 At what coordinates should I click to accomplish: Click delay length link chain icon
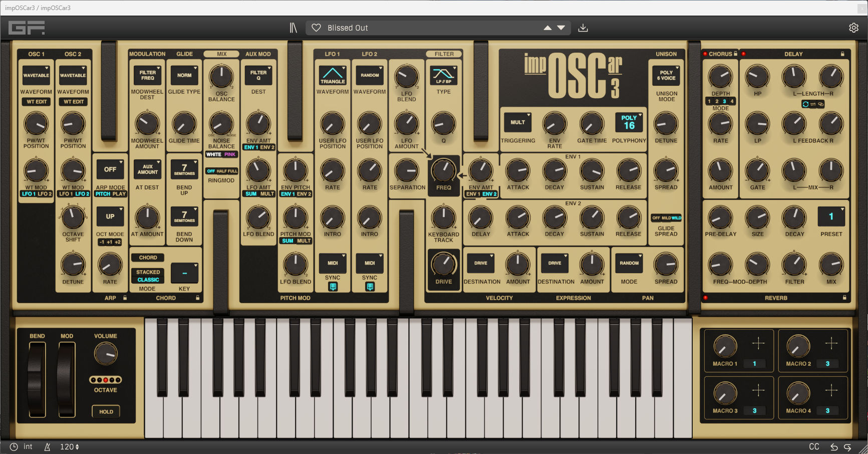point(820,104)
